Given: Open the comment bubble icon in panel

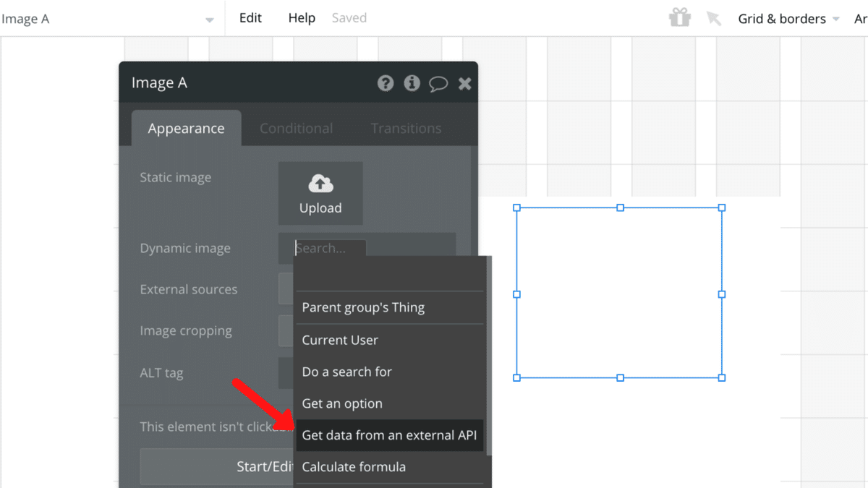Looking at the screenshot, I should click(438, 84).
